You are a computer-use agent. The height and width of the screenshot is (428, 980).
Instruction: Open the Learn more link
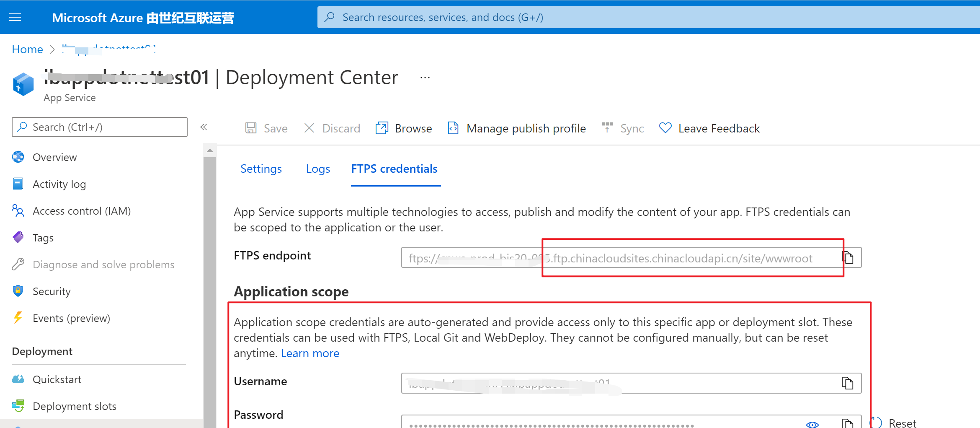tap(310, 353)
